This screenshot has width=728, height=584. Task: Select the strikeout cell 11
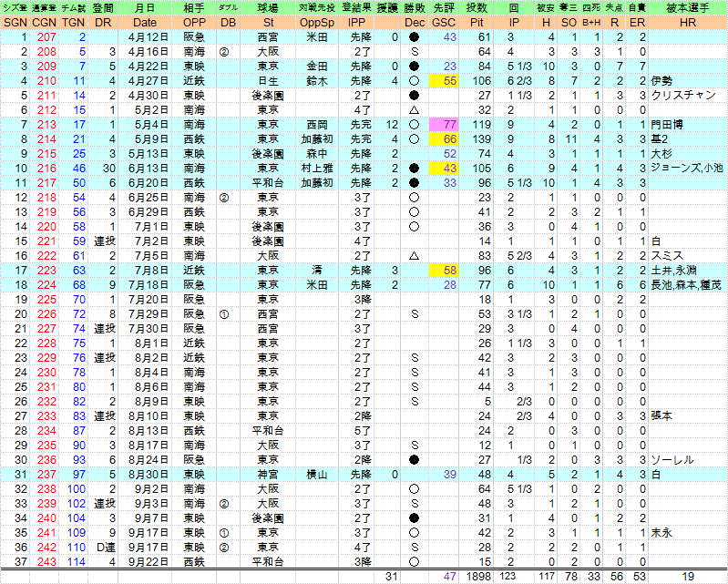[570, 139]
